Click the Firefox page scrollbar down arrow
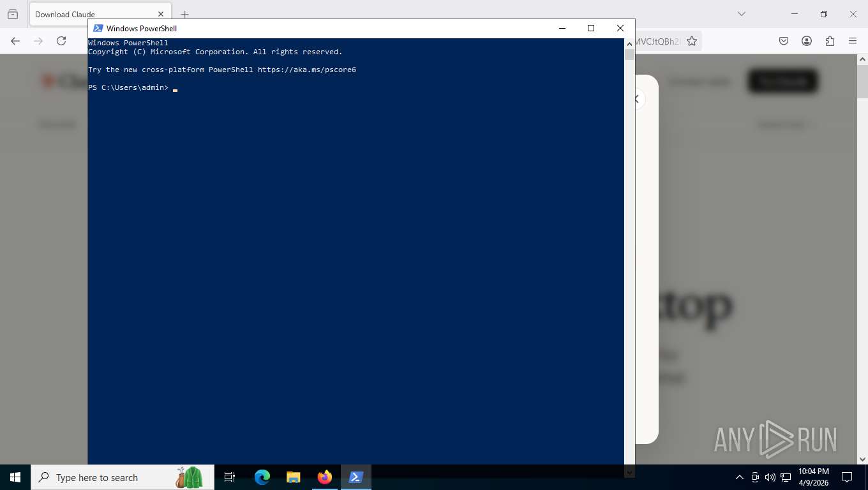Screen dimensions: 868x490 [862, 459]
